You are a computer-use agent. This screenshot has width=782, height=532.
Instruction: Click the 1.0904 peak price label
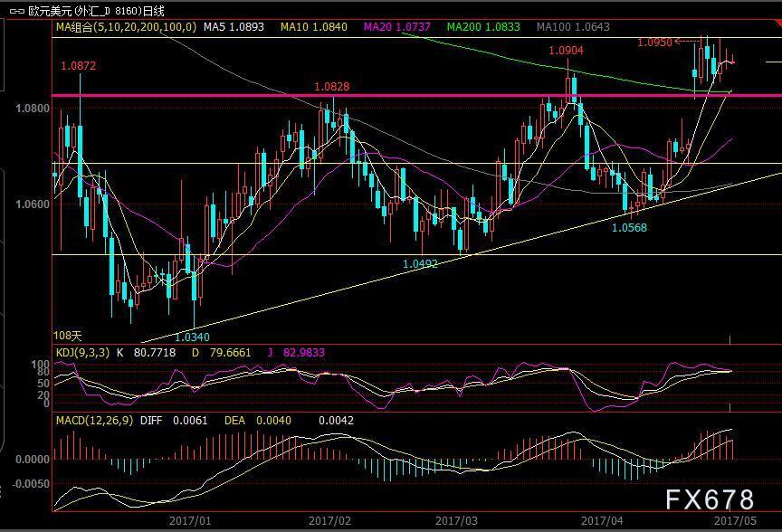(566, 51)
